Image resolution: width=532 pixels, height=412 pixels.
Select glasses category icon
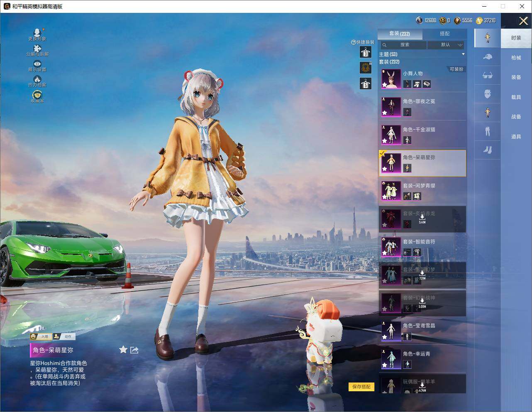488,75
